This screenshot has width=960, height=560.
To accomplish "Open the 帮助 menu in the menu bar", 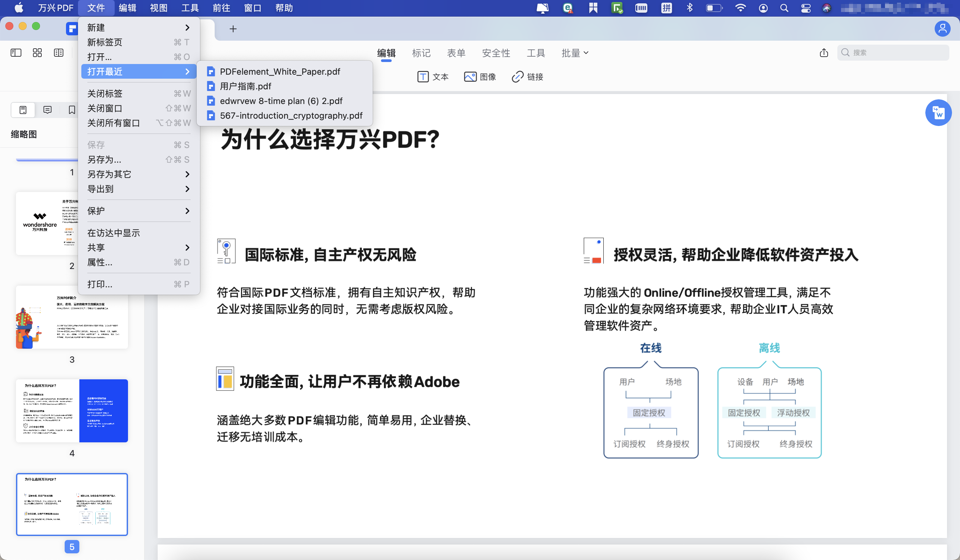I will coord(283,8).
